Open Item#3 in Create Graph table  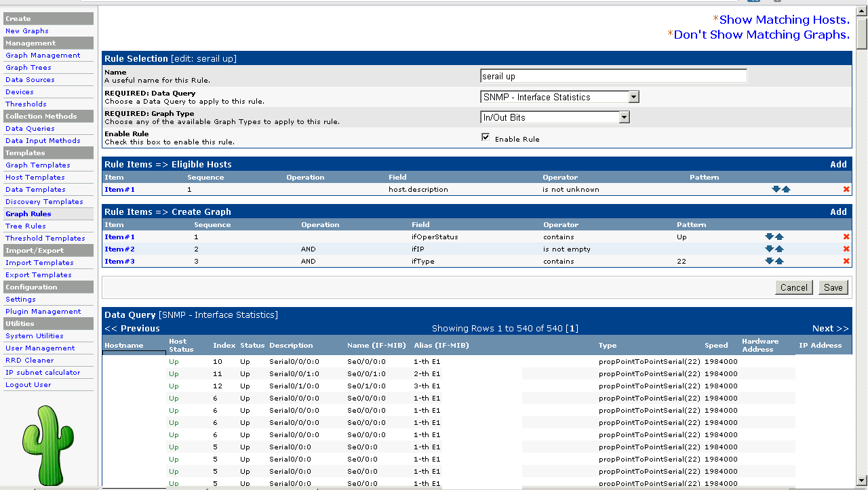click(x=120, y=262)
